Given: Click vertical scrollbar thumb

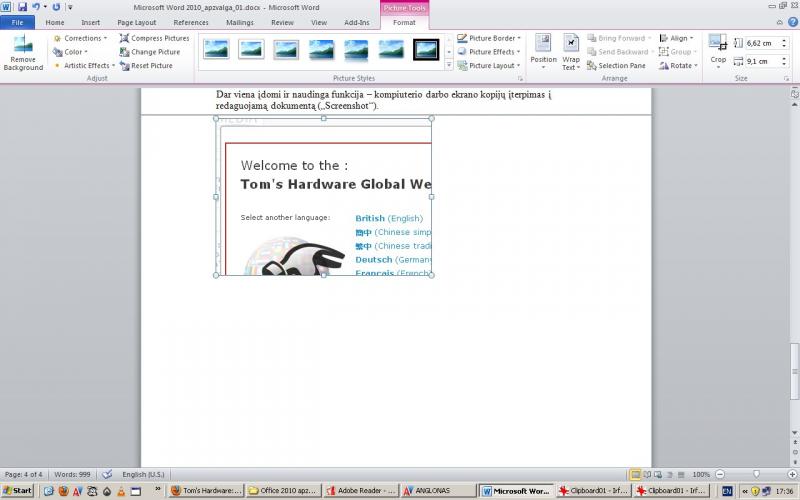Looking at the screenshot, I should click(x=794, y=371).
